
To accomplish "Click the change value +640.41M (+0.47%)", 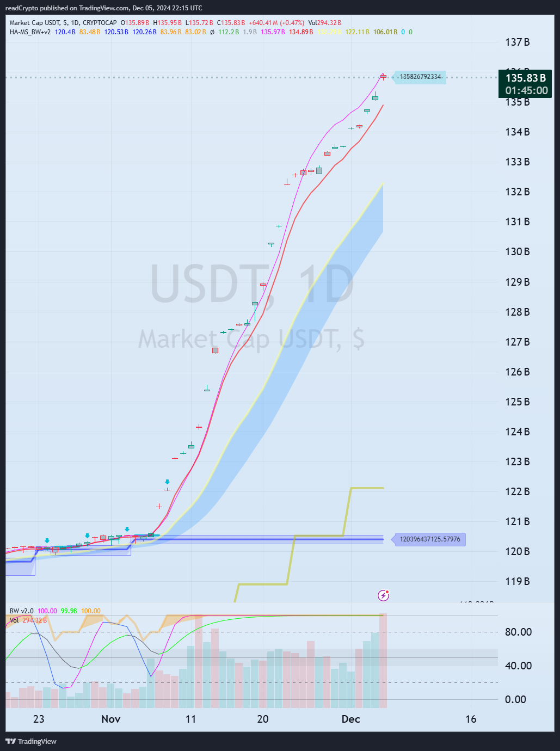I will point(276,23).
